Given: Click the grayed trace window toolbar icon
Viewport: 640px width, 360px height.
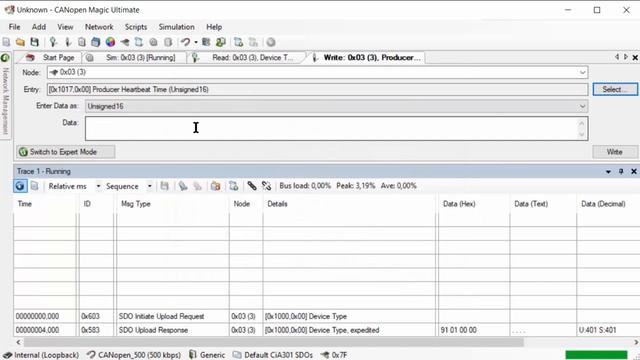Looking at the screenshot, I should click(x=253, y=42).
